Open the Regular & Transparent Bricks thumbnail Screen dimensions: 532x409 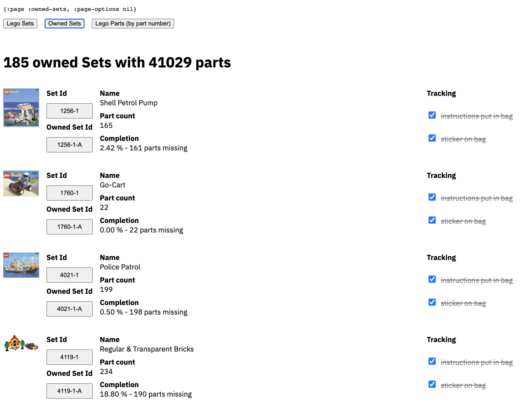21,343
